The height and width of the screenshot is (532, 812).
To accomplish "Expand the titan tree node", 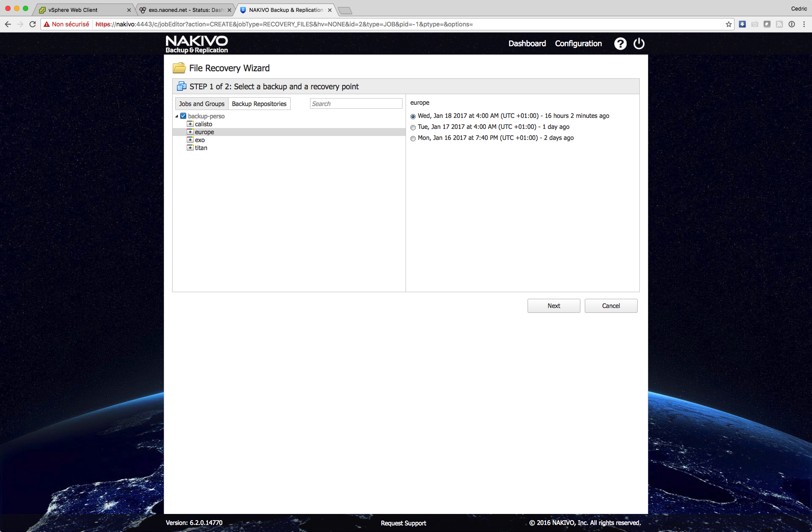I will point(190,148).
